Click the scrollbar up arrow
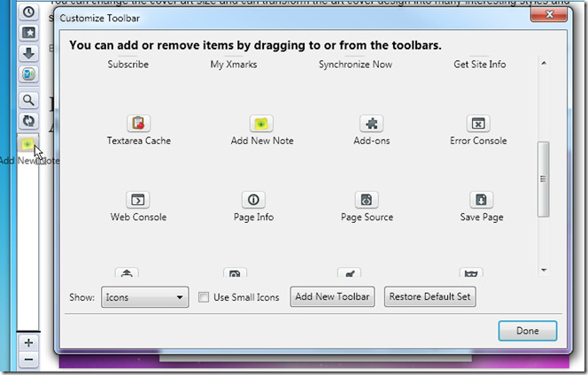Screen dimensions: 588x375 544,63
